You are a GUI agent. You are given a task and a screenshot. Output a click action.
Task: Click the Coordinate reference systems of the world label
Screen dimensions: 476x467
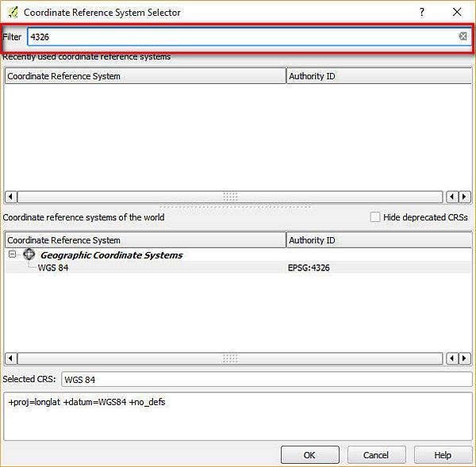[83, 217]
